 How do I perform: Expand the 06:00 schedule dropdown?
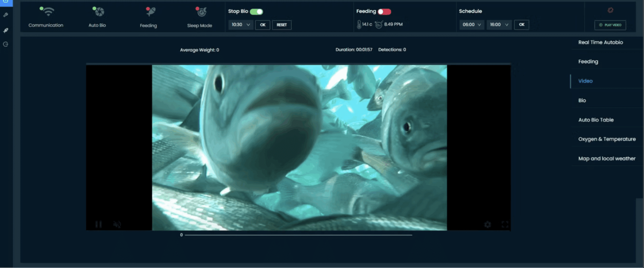(471, 25)
